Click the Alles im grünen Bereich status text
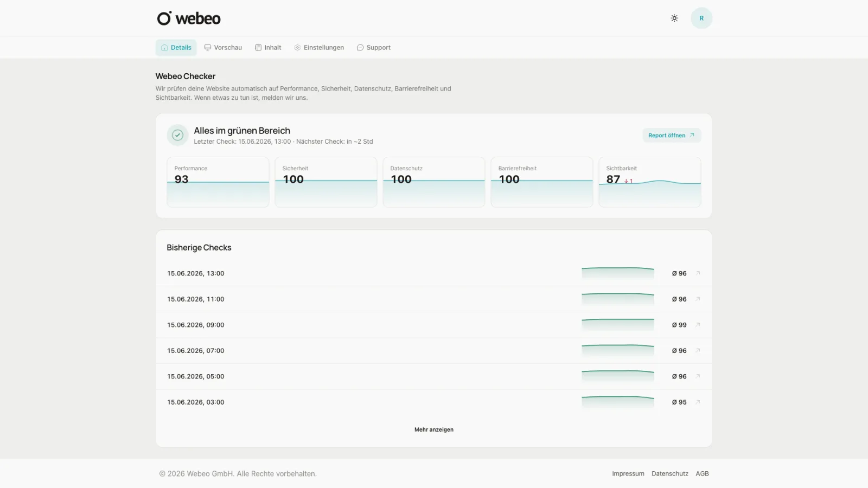The image size is (868, 488). pyautogui.click(x=242, y=131)
